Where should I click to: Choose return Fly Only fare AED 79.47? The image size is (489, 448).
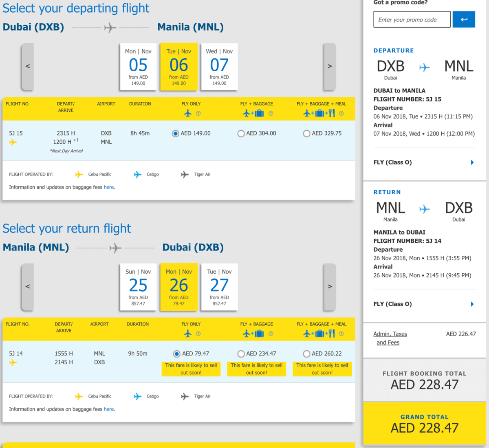tap(176, 354)
